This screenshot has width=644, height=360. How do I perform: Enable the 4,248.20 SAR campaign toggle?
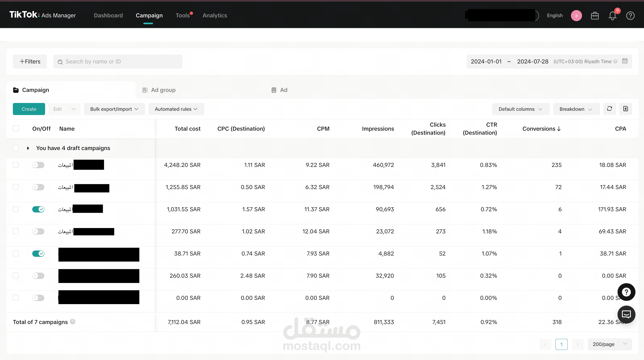pos(38,165)
